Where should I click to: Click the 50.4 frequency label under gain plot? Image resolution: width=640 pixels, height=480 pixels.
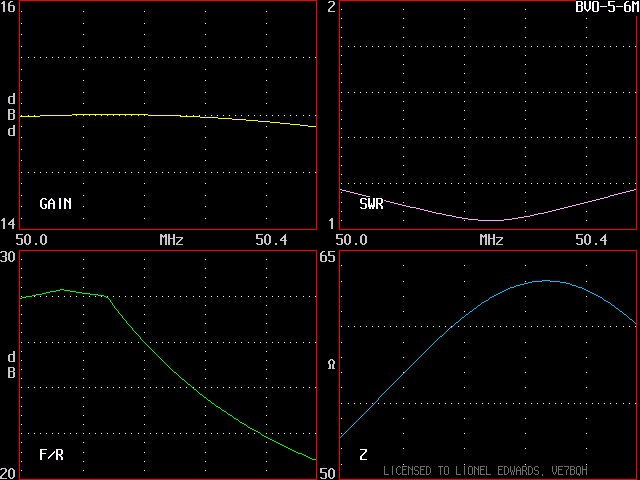tap(270, 241)
